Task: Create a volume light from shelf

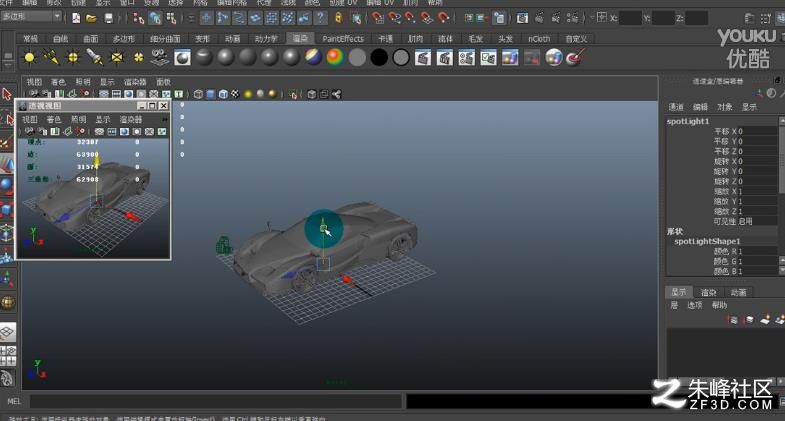Action: click(139, 58)
